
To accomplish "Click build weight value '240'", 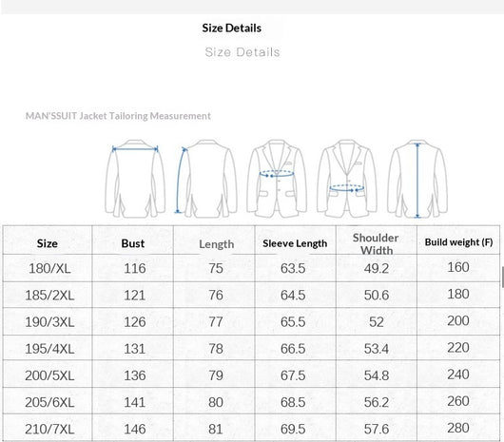I will pos(458,375).
